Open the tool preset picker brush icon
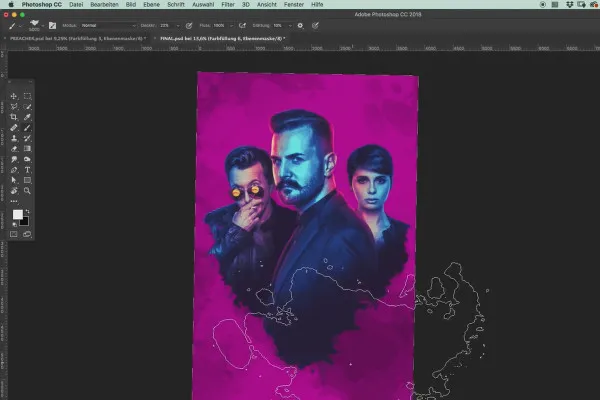 pos(12,26)
